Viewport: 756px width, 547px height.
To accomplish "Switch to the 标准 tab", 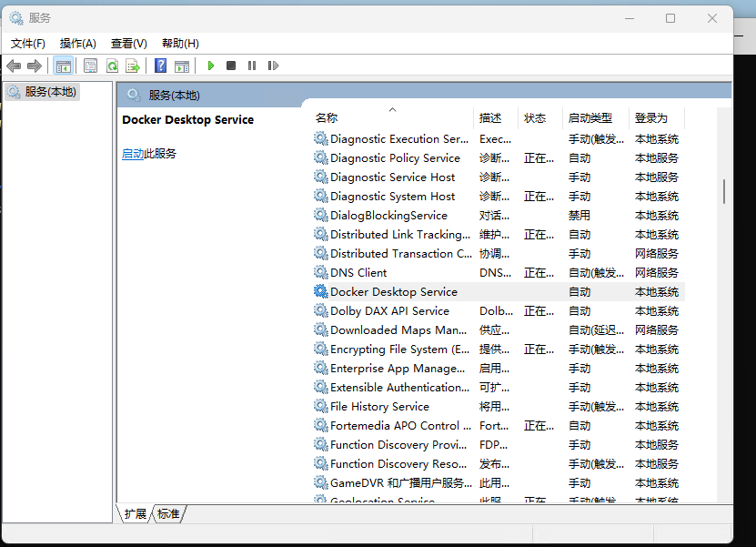I will click(168, 514).
